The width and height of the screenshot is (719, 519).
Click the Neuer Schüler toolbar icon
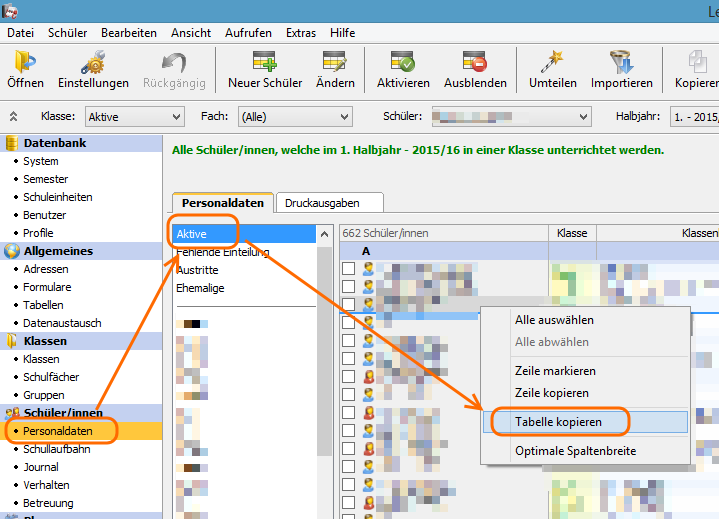(265, 63)
